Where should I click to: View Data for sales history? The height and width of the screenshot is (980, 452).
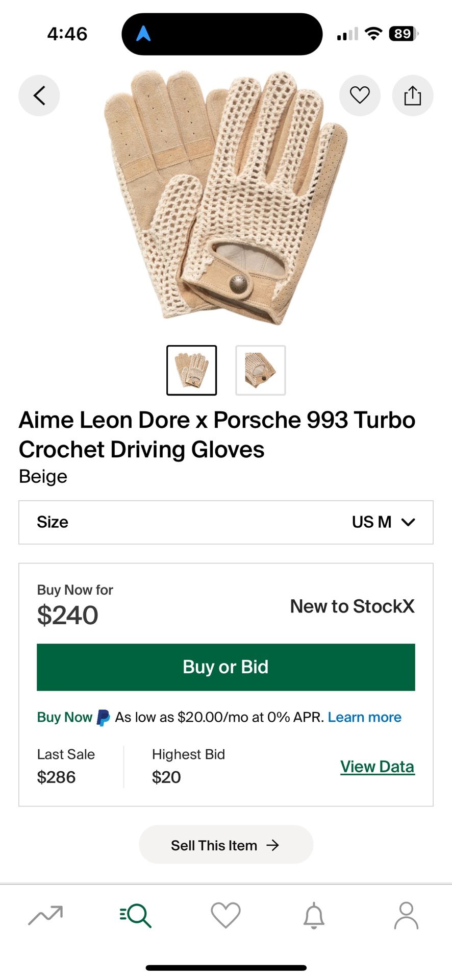pyautogui.click(x=377, y=766)
